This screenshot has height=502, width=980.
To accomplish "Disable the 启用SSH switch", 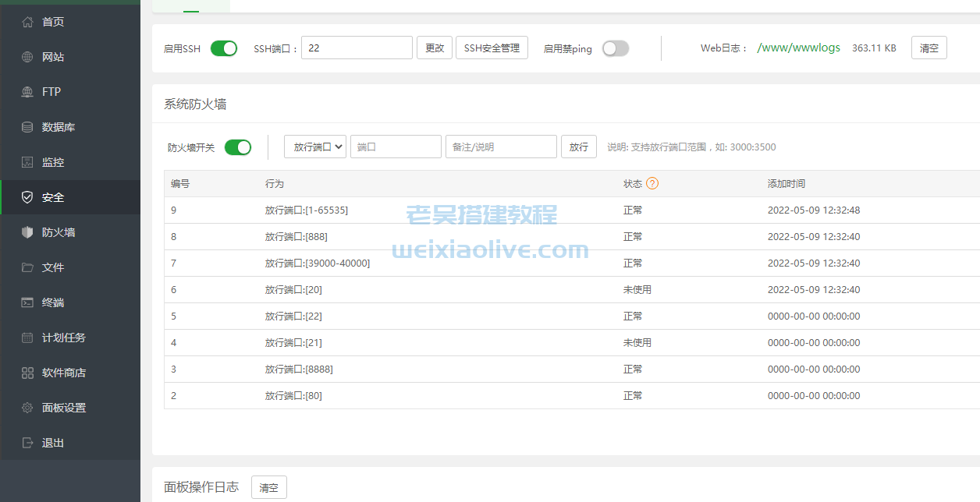I will pos(224,48).
